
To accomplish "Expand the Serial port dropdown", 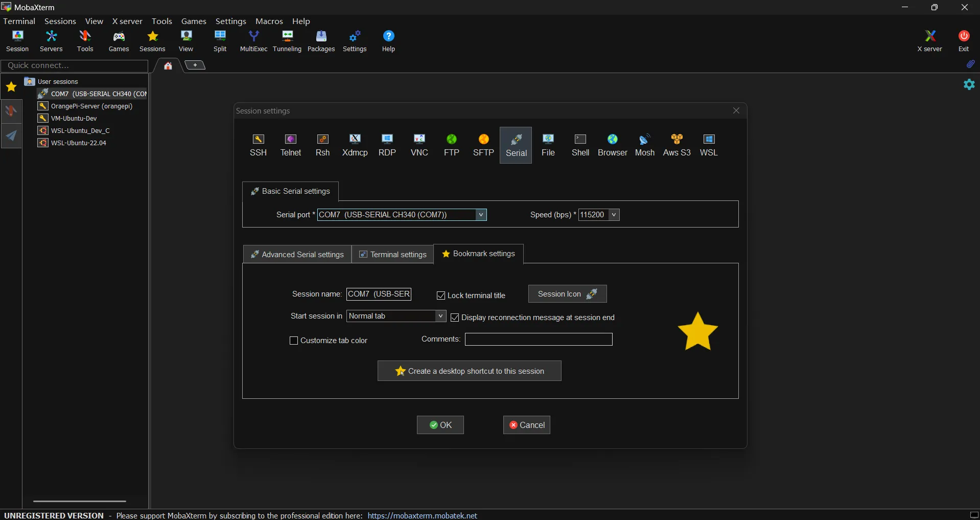I will tap(481, 215).
